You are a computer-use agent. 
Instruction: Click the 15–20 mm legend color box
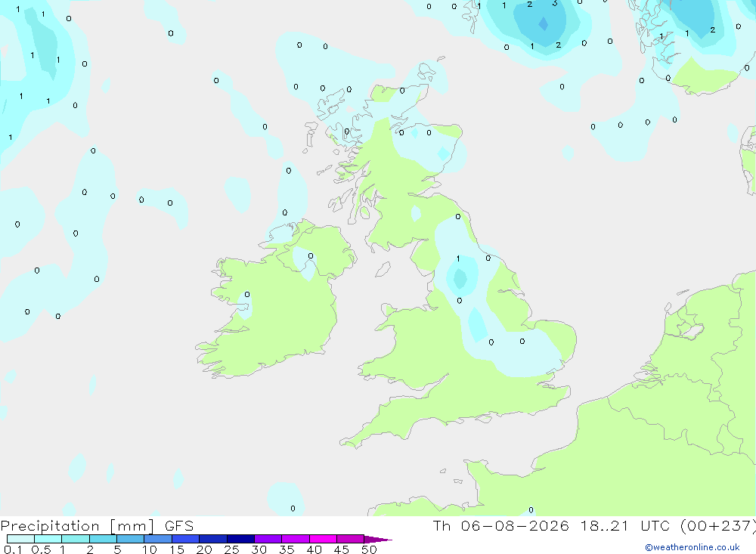pos(186,539)
